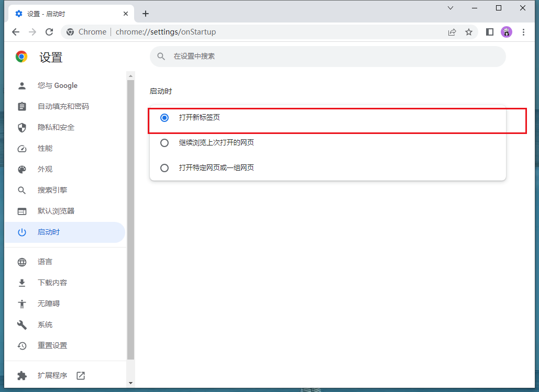The width and height of the screenshot is (539, 392).
Task: Open the side panel icon
Action: 490,32
